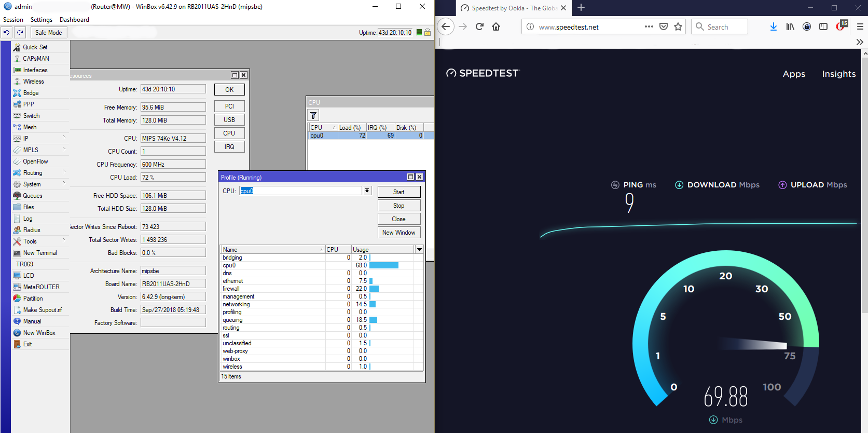Click Start in the Profile window
Viewport: 868px width, 433px height.
click(x=399, y=192)
